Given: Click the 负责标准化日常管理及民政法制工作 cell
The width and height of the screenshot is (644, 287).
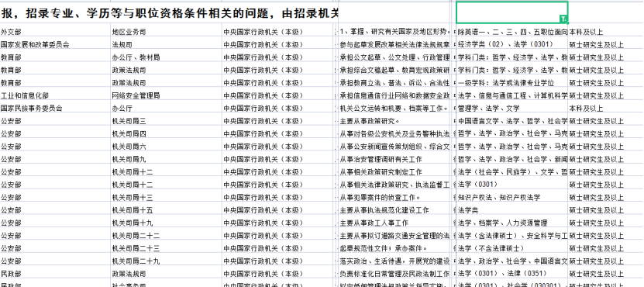Looking at the screenshot, I should [x=395, y=274].
